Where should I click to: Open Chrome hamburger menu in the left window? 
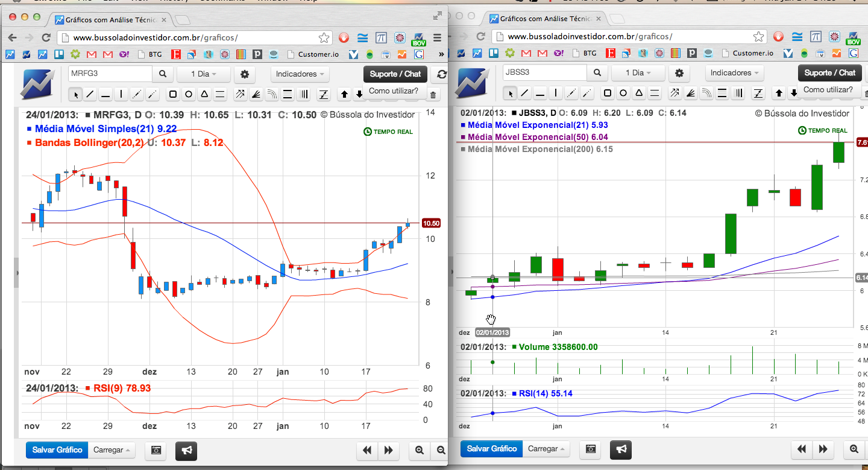point(438,37)
